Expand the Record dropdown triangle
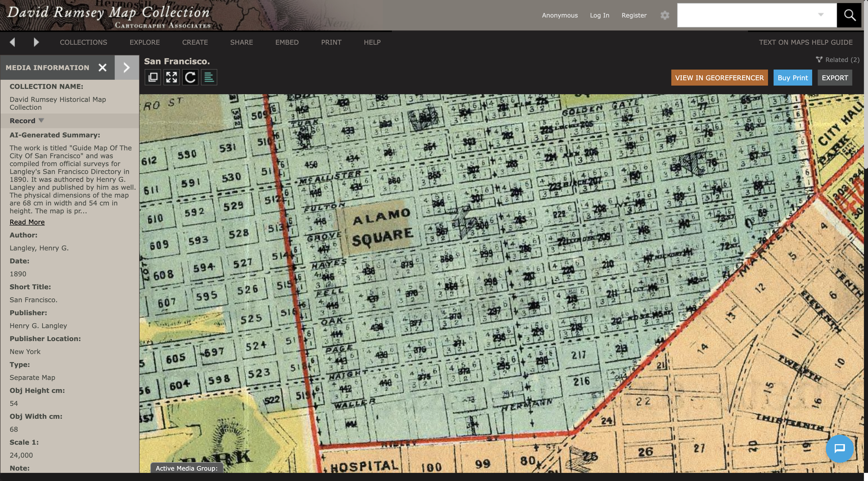Viewport: 868px width, 481px height. point(41,120)
